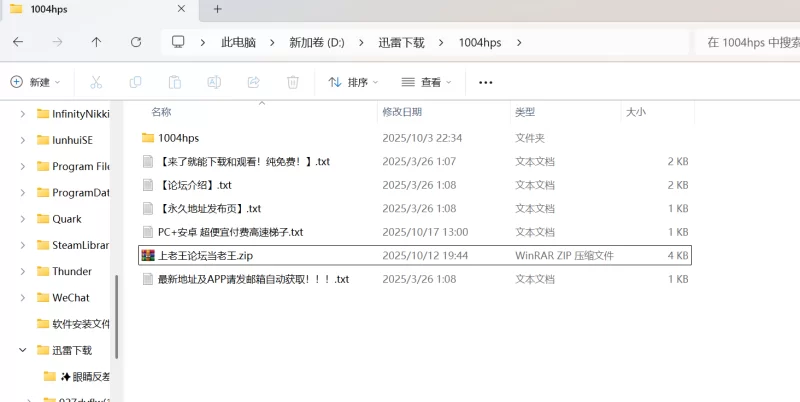The width and height of the screenshot is (800, 402).
Task: Select the 1004hps window tab
Action: (x=99, y=10)
